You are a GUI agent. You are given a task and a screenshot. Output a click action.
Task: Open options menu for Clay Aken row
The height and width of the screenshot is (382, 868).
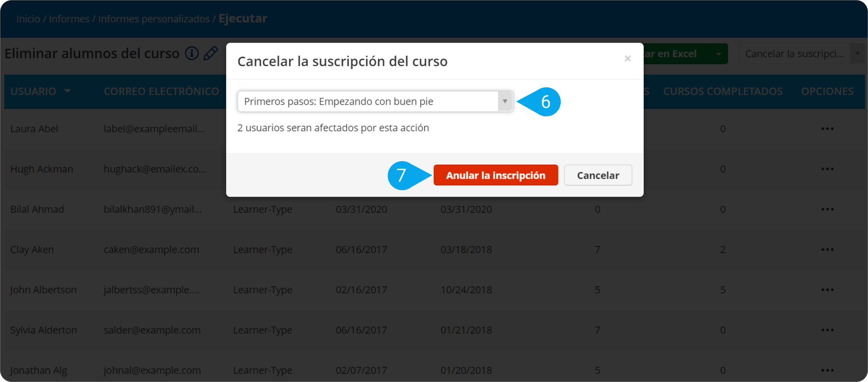tap(827, 250)
